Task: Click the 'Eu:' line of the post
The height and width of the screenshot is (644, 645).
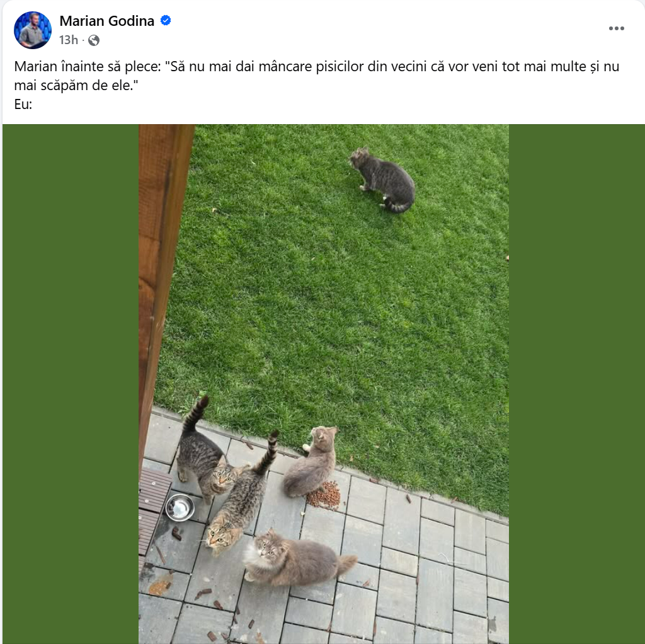Action: 23,104
